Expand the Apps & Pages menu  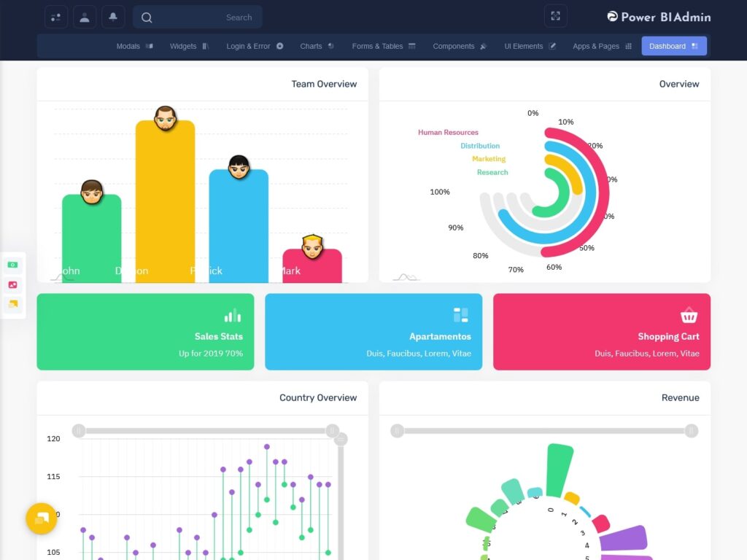602,46
